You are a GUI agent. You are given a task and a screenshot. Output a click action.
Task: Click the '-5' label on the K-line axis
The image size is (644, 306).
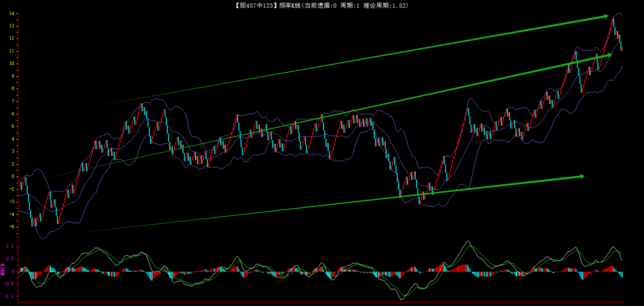12,227
